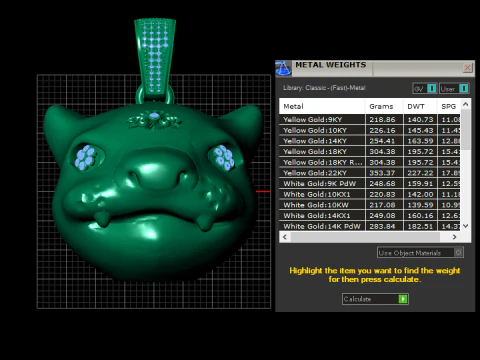This screenshot has height=360, width=480.
Task: Click the vertical scrollbar thumb
Action: [466, 129]
